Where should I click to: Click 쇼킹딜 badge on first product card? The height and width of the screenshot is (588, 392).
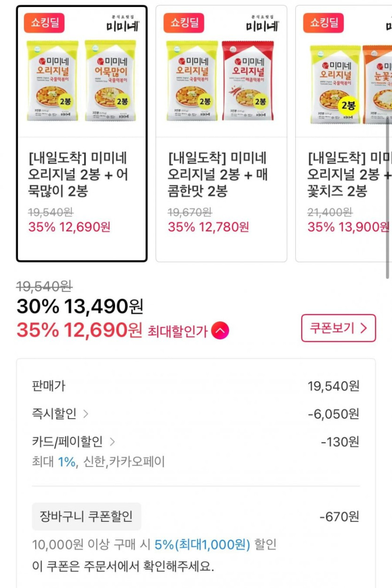(x=45, y=23)
